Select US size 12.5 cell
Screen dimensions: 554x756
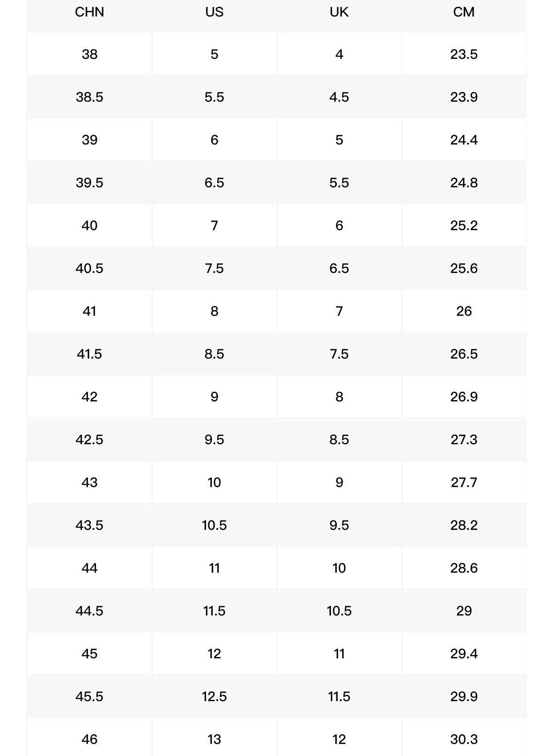coord(215,696)
